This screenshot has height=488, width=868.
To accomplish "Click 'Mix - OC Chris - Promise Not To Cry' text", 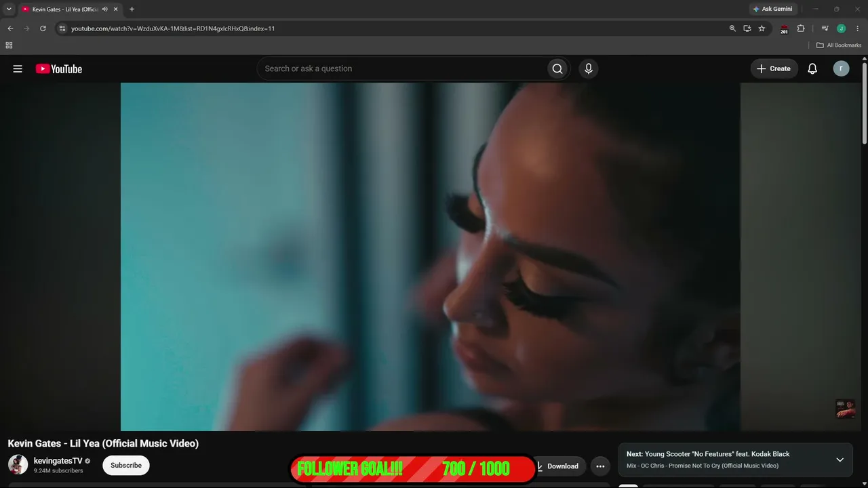I will click(x=703, y=466).
